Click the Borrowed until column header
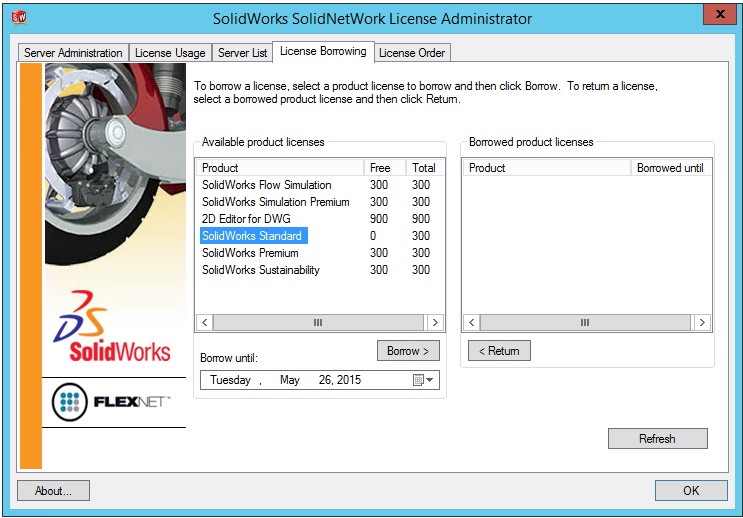The height and width of the screenshot is (518, 743). tap(670, 168)
